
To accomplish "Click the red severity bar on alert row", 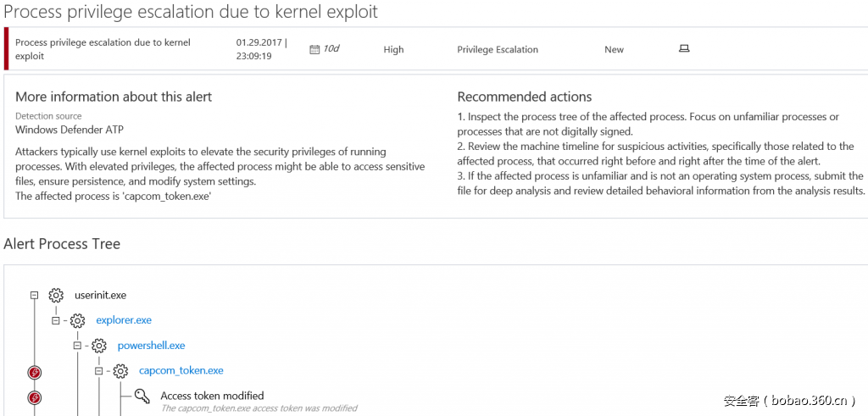I will (7, 49).
